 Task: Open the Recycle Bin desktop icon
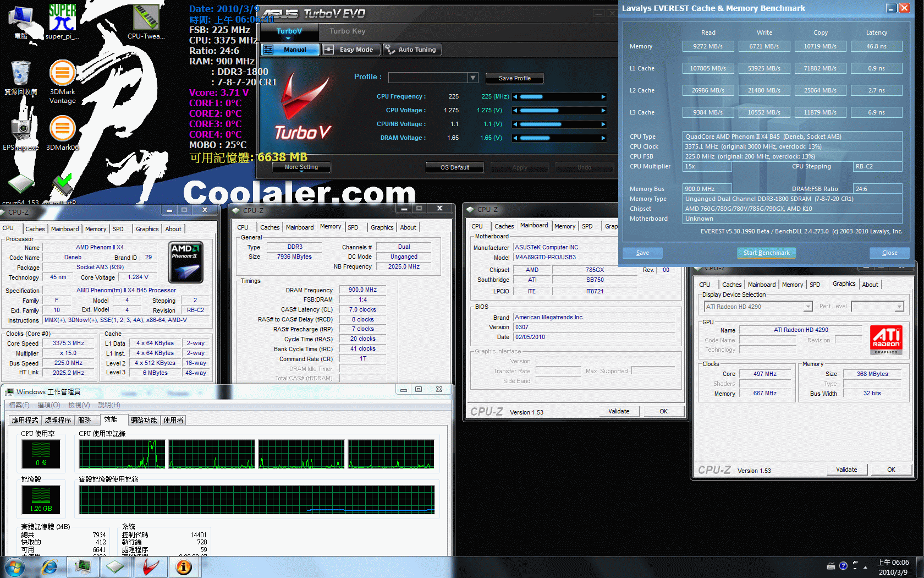20,78
